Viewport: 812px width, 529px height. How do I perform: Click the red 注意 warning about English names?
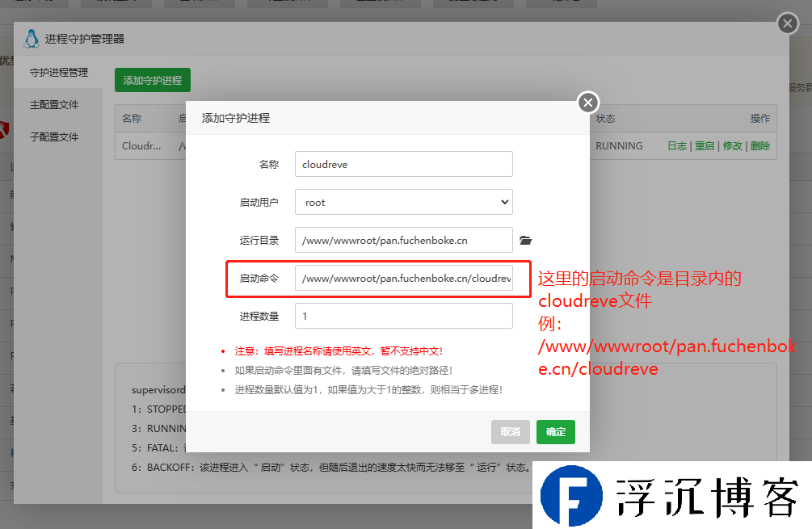tap(339, 351)
